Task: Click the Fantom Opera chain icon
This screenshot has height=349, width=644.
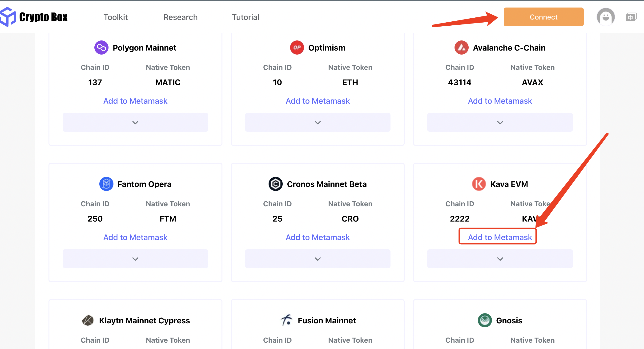Action: (106, 184)
